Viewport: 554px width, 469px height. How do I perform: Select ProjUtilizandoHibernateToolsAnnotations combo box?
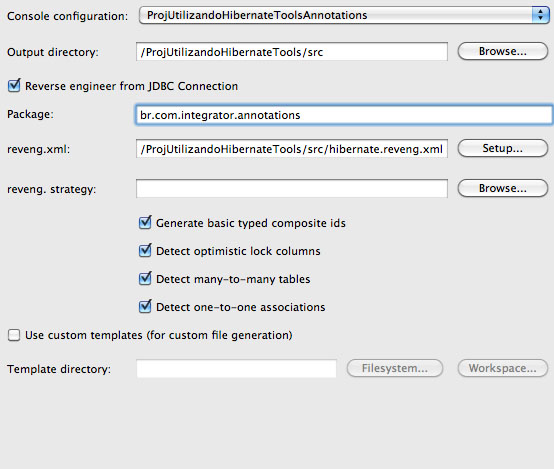pos(344,15)
